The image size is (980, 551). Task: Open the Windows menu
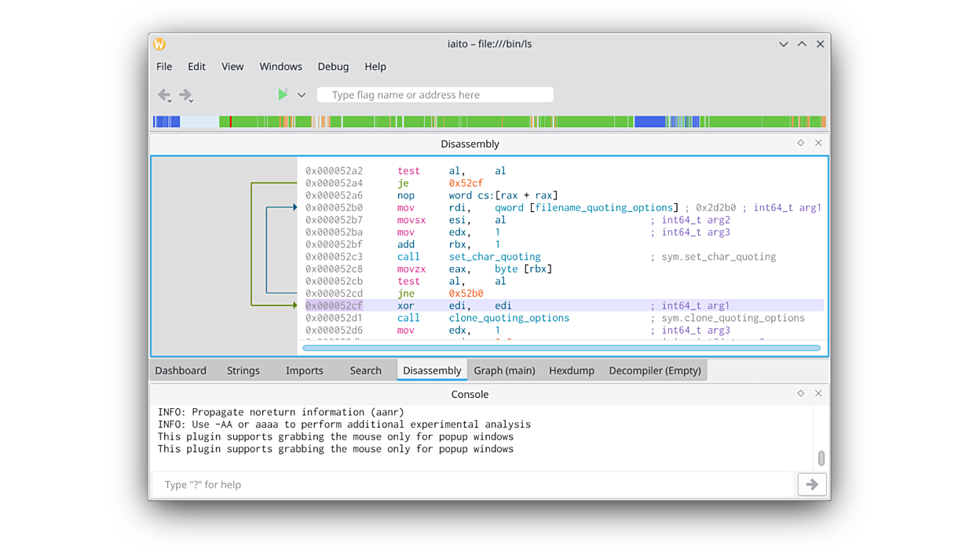click(x=280, y=67)
